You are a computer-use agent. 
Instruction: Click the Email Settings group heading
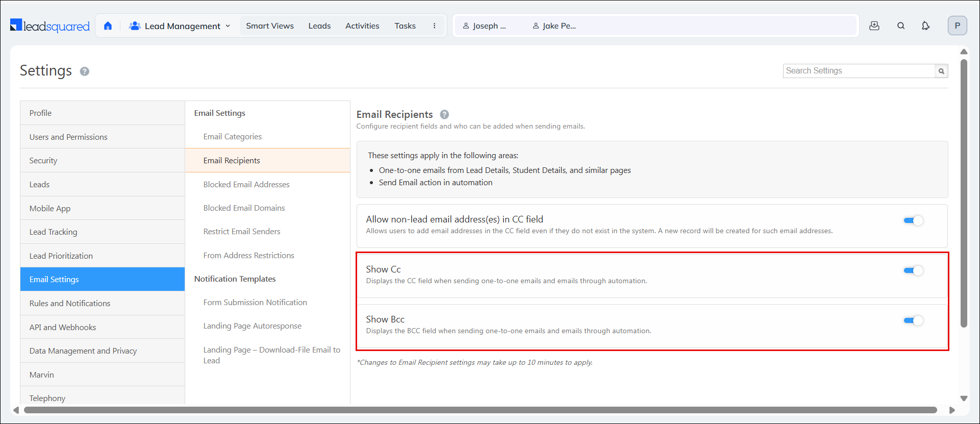click(220, 113)
